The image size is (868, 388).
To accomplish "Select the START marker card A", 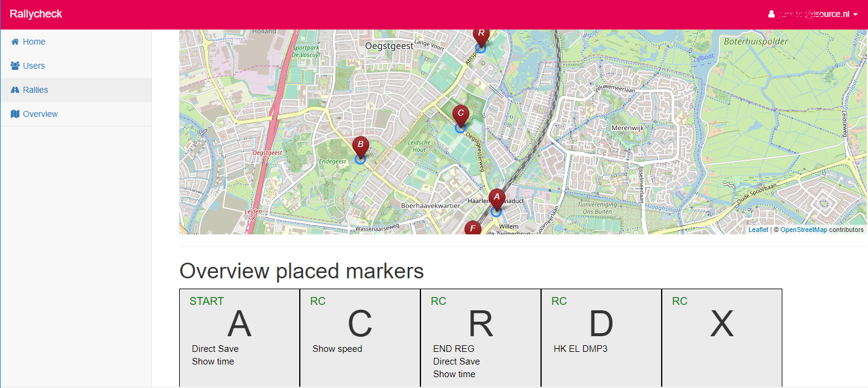I will click(x=239, y=337).
